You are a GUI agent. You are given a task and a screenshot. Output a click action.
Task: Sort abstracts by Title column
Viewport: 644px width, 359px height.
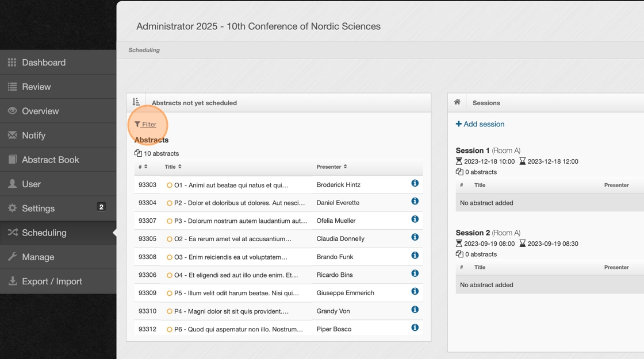[173, 167]
